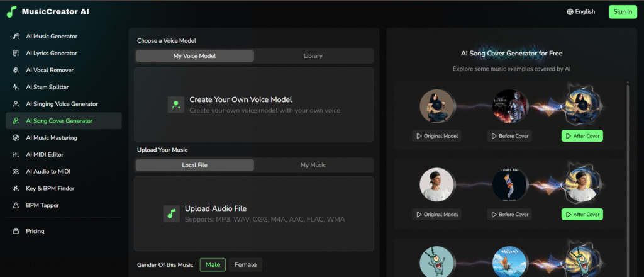Viewport: 644px width, 277px height.
Task: Click the Upload Audio File music note icon
Action: pos(171,213)
